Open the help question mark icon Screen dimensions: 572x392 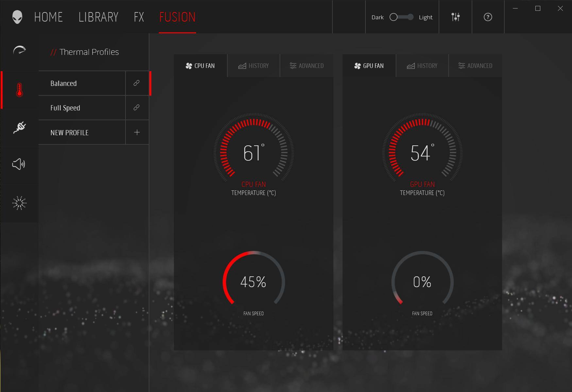click(488, 17)
